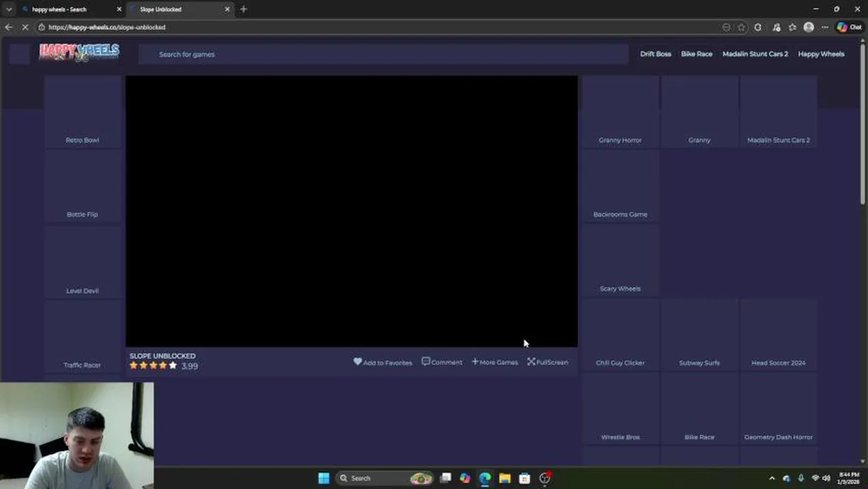868x489 pixels.
Task: Click the browser profile avatar
Action: pos(808,27)
